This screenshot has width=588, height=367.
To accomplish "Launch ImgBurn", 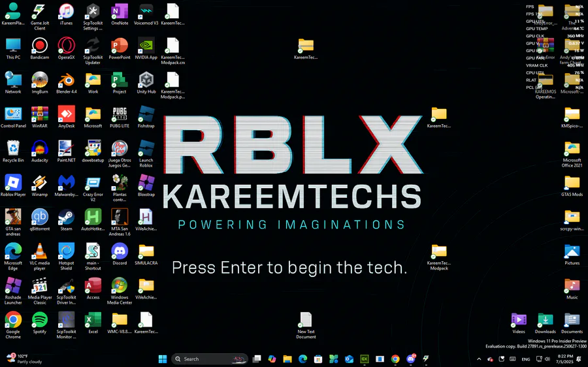I will pos(40,83).
